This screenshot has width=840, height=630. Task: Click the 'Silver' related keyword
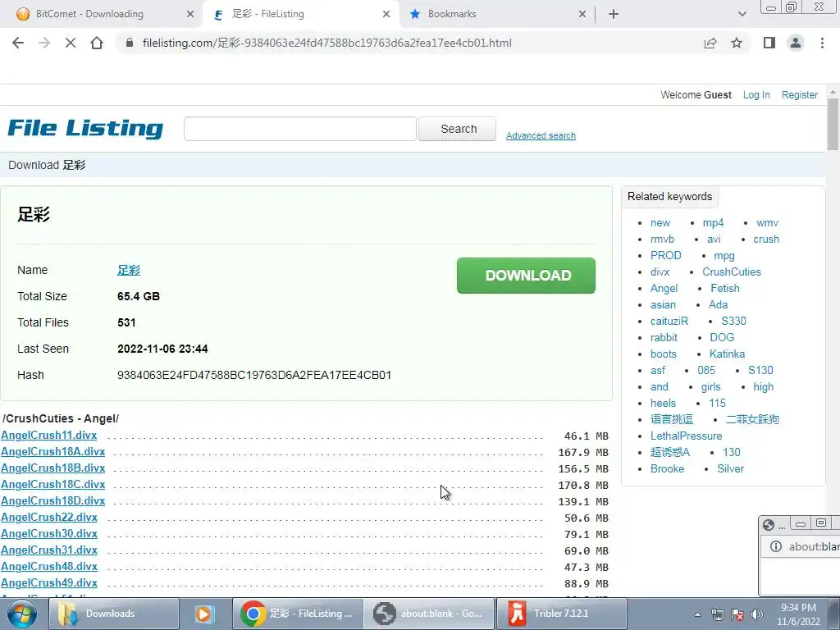[731, 468]
